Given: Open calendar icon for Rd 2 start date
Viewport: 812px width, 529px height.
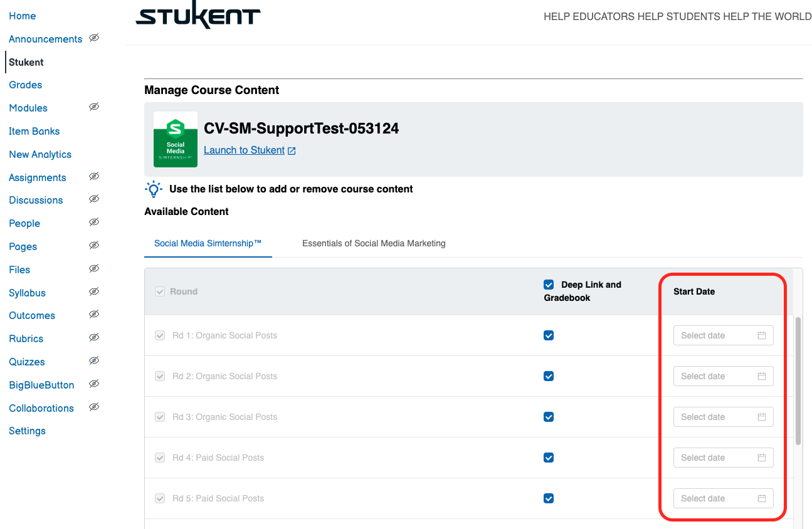Looking at the screenshot, I should point(762,376).
